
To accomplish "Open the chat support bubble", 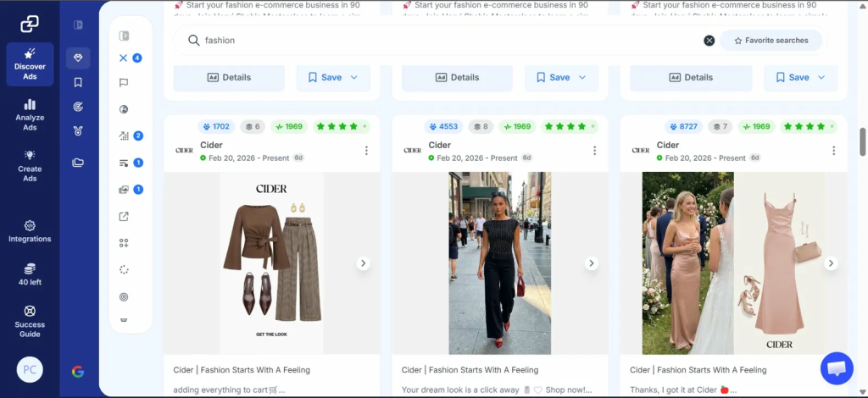I will [837, 368].
